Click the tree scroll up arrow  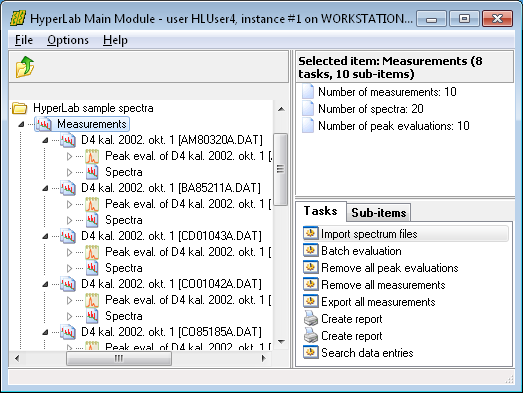(x=281, y=109)
